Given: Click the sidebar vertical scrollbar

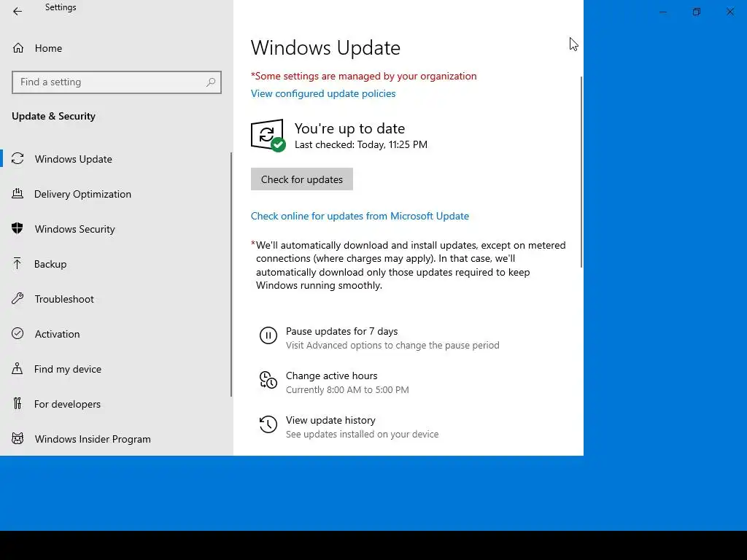Looking at the screenshot, I should click(x=231, y=274).
